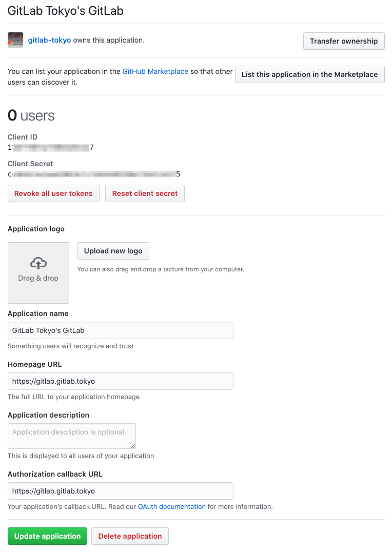Click the Authorization callback URL field

[x=121, y=490]
